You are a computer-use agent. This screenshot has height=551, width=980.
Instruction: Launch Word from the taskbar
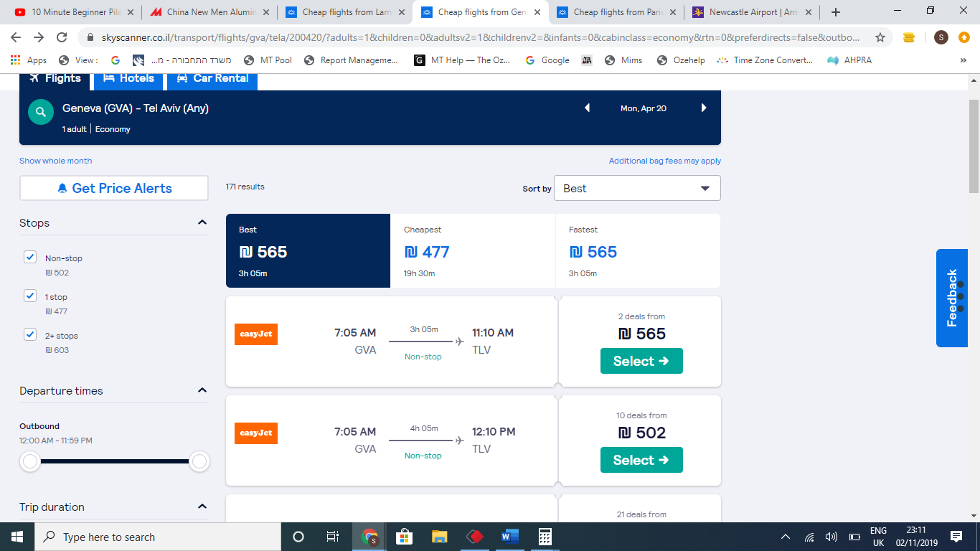(510, 537)
